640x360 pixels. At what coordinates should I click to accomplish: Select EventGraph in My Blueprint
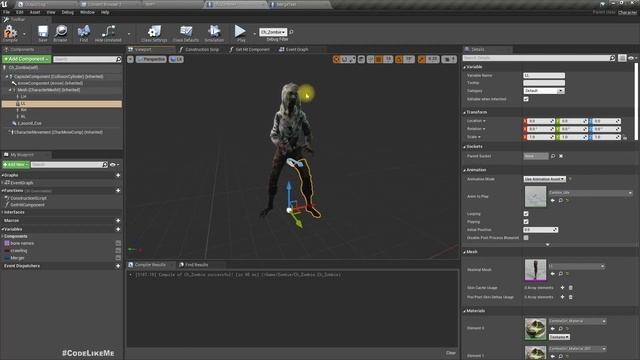[x=22, y=183]
